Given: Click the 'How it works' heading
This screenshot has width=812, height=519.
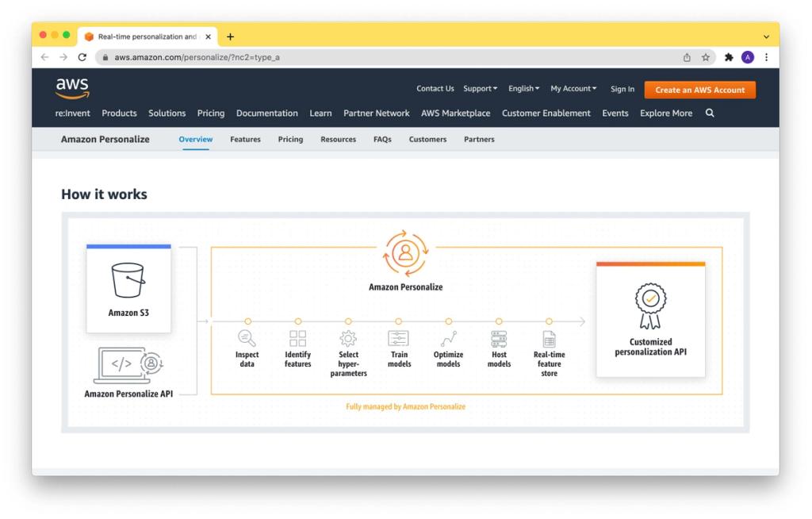Looking at the screenshot, I should pos(104,194).
